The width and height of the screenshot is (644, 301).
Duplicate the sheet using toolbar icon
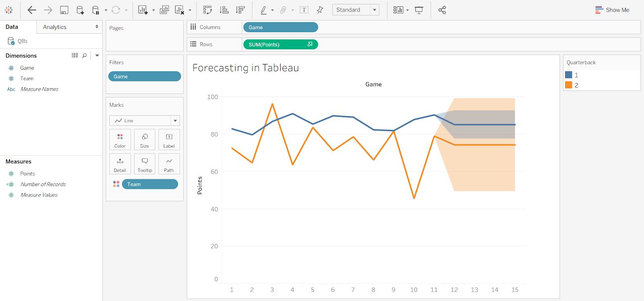coord(164,10)
